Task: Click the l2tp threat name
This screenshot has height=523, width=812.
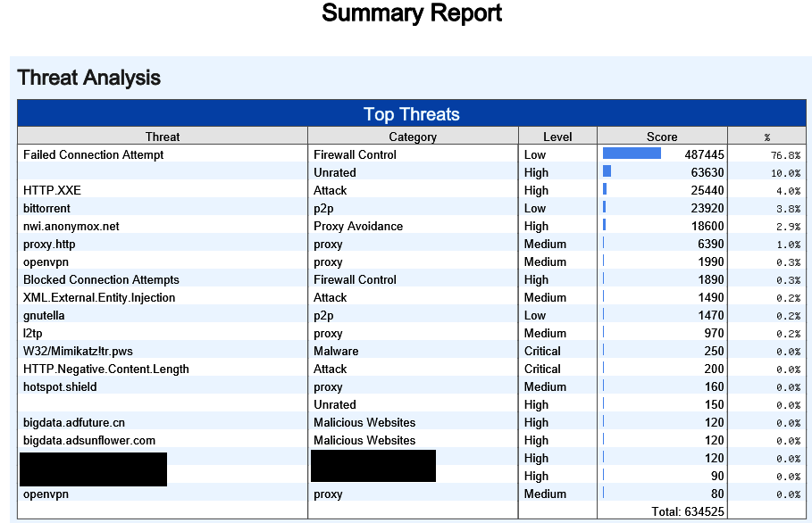Action: [x=33, y=333]
